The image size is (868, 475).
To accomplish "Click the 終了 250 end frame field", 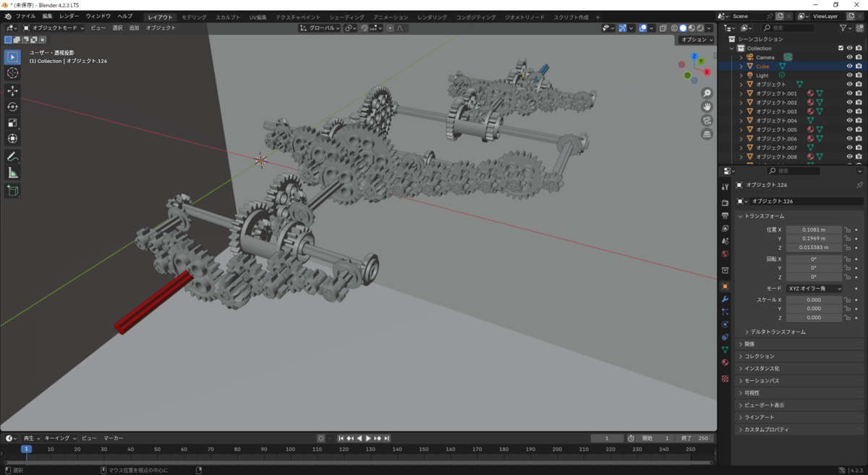I will (x=696, y=438).
